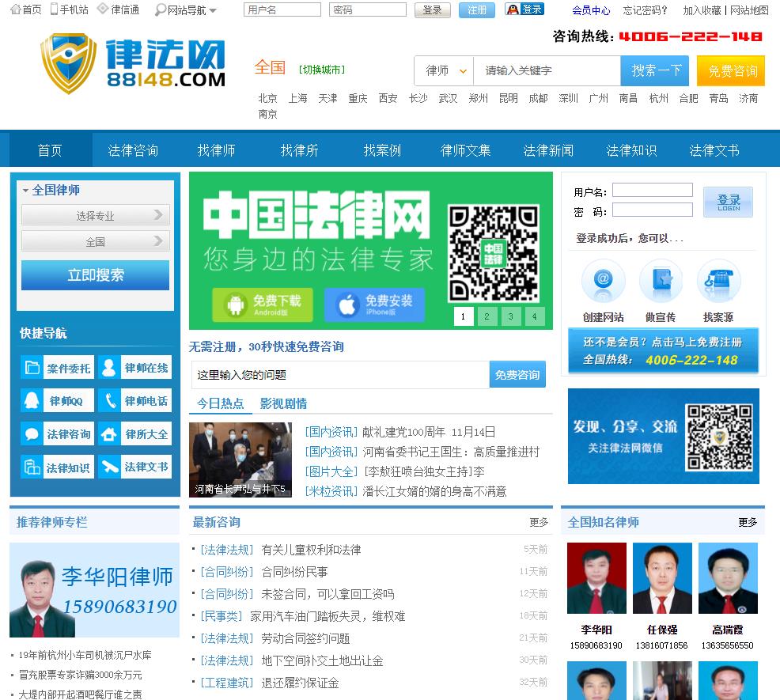Image resolution: width=780 pixels, height=700 pixels.
Task: Click the 立即搜索 button
Action: tap(95, 274)
